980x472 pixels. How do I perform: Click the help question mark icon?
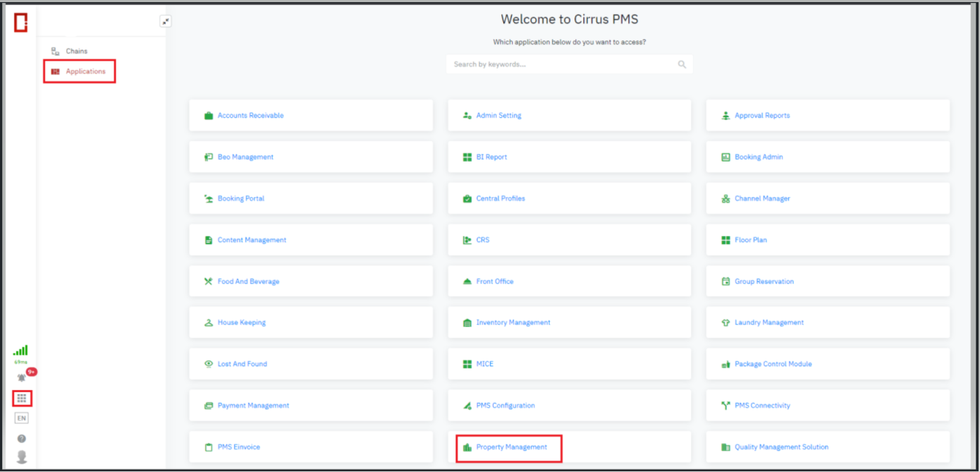(x=21, y=439)
